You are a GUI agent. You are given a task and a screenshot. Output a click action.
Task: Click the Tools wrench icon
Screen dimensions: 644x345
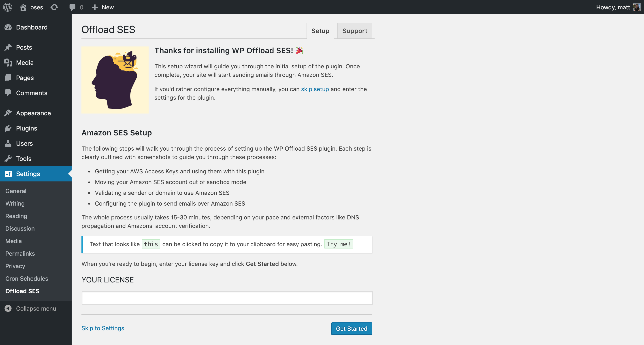8,158
